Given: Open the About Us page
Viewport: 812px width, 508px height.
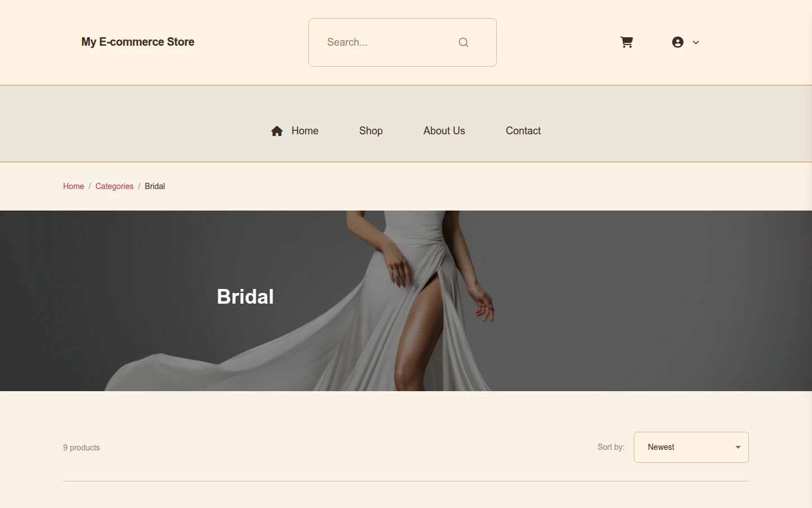Looking at the screenshot, I should pyautogui.click(x=444, y=131).
